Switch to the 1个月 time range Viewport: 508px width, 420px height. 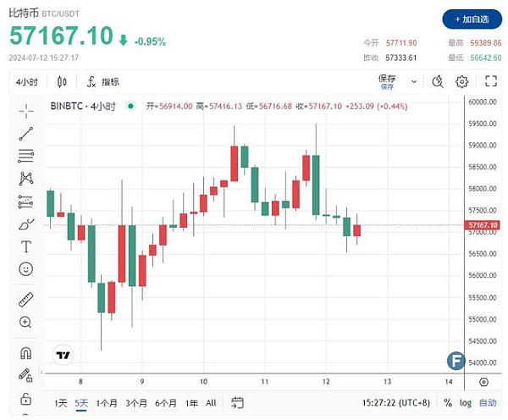[107, 403]
